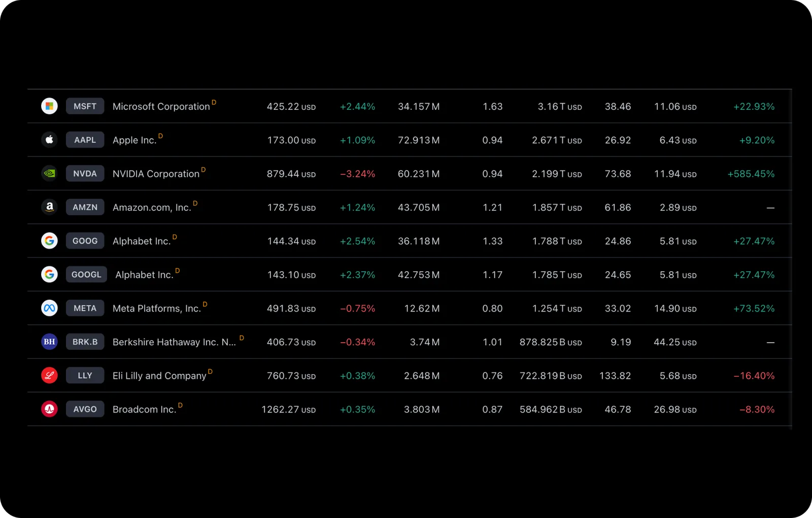This screenshot has width=812, height=518.
Task: Select Apple volume 72.913 M
Action: point(419,140)
